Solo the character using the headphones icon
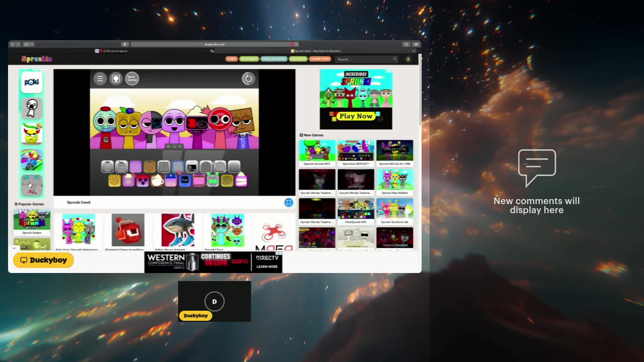The width and height of the screenshot is (644, 362). tap(175, 146)
